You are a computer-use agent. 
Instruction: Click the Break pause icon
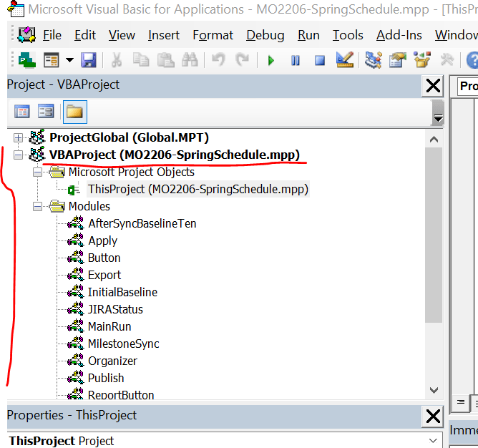[295, 60]
